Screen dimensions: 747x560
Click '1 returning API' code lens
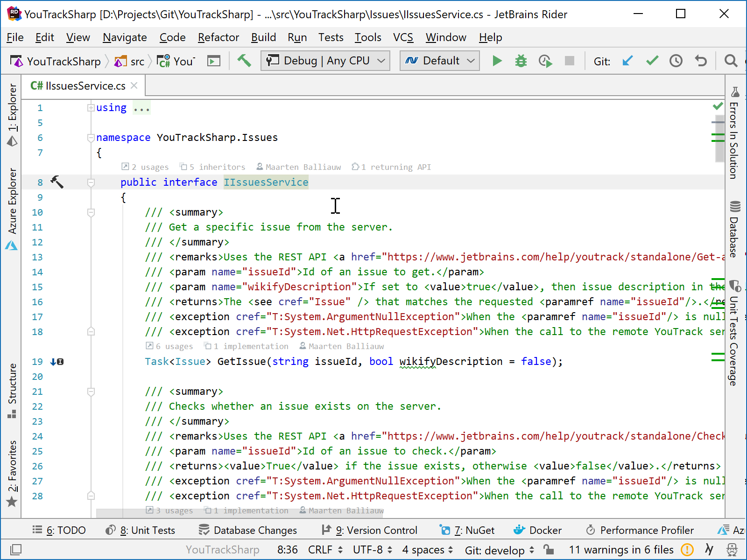tap(391, 167)
